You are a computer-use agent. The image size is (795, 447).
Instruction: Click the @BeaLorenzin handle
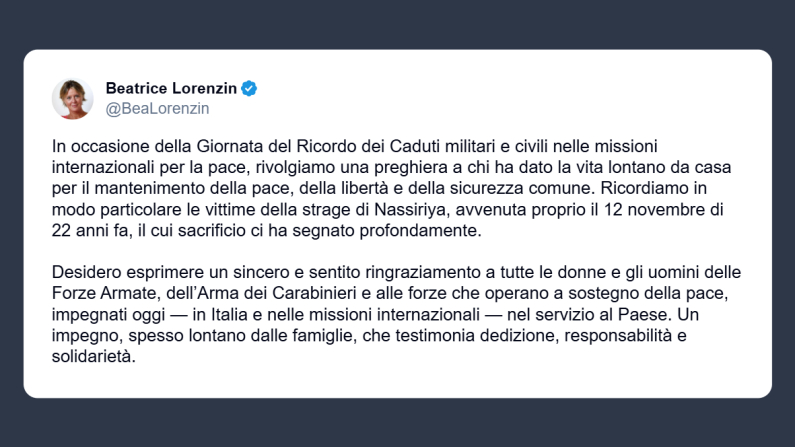(157, 108)
